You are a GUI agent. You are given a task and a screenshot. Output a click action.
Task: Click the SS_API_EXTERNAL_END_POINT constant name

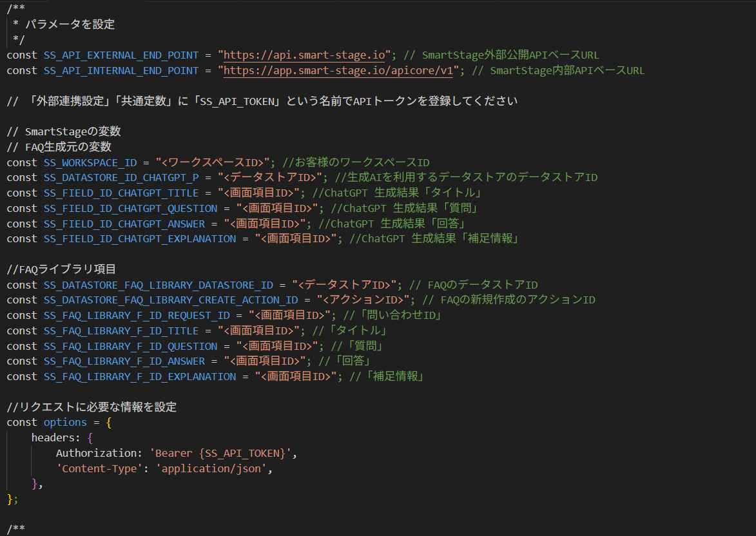tap(121, 55)
